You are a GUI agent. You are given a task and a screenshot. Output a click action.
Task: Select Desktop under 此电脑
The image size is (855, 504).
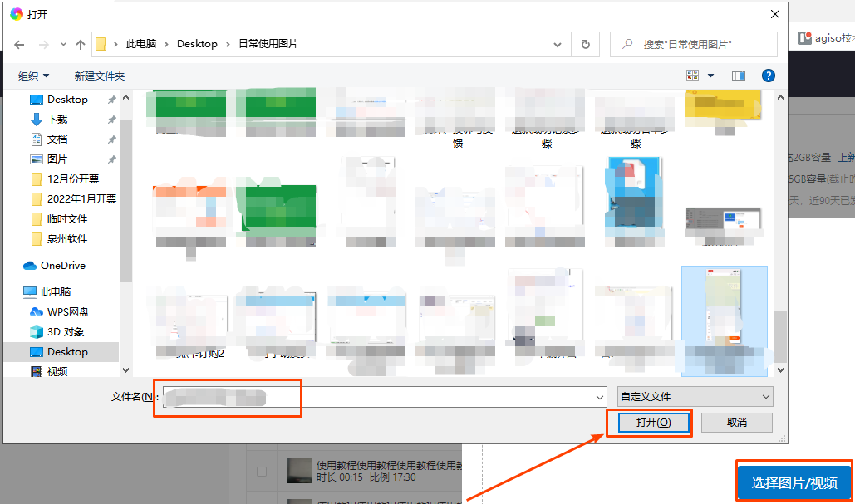67,352
